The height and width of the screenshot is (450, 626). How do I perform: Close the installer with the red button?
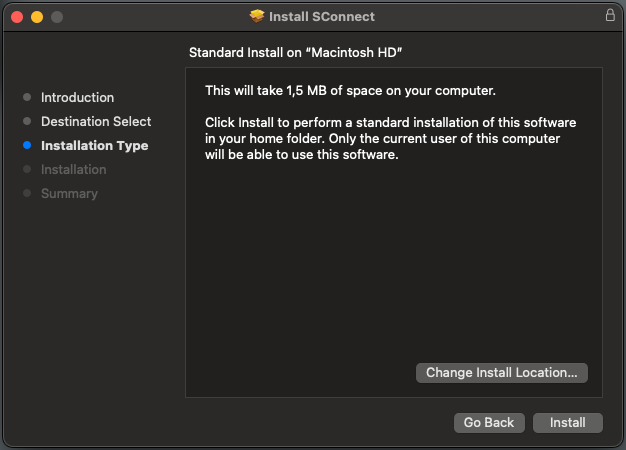tap(17, 17)
